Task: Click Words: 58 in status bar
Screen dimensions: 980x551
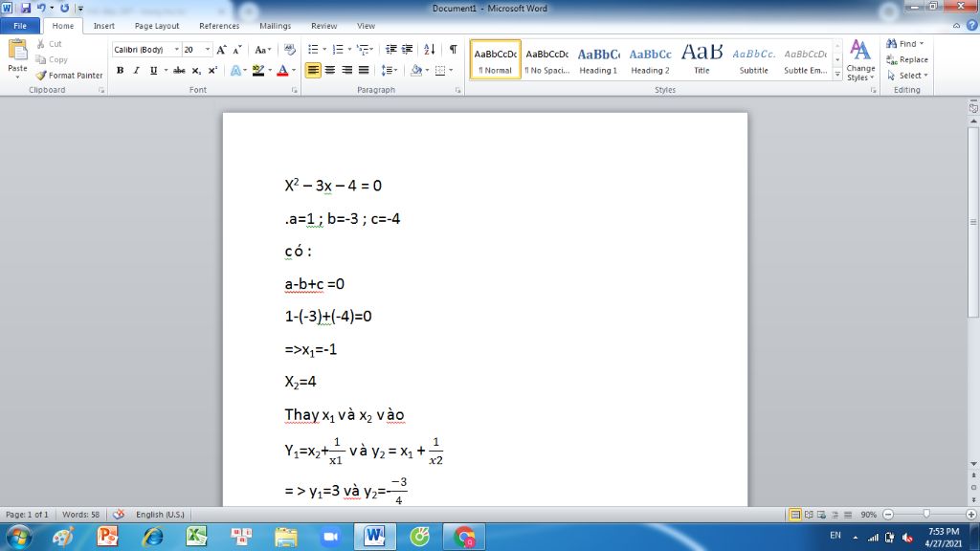Action: pyautogui.click(x=80, y=514)
